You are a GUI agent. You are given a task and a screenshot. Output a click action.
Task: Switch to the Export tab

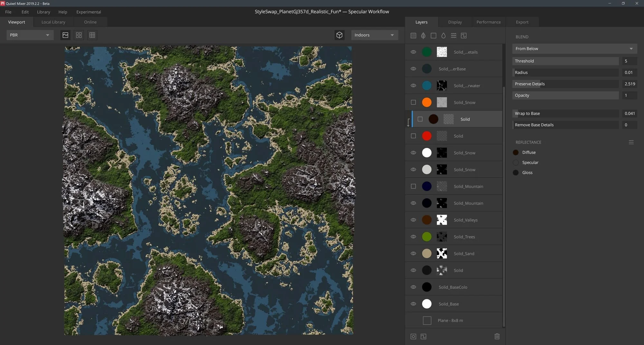[x=522, y=22]
